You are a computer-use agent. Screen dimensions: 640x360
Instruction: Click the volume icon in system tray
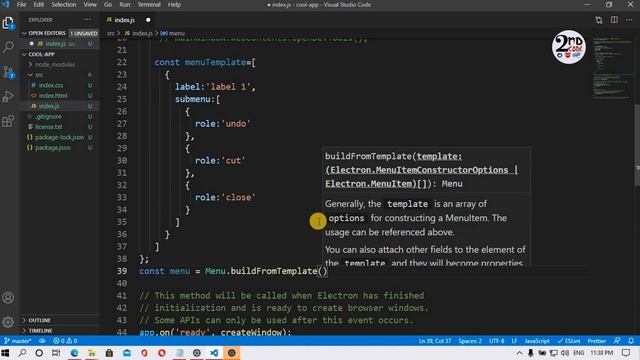[565, 353]
